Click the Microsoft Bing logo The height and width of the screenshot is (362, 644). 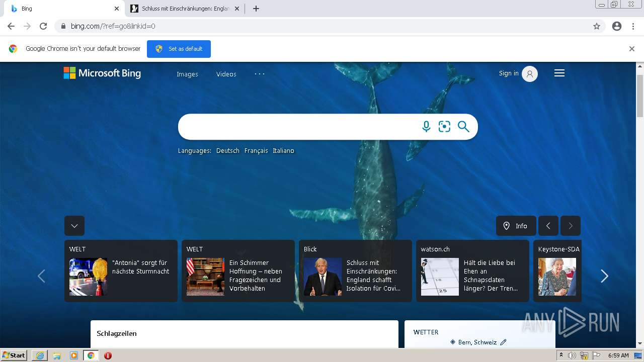(102, 73)
